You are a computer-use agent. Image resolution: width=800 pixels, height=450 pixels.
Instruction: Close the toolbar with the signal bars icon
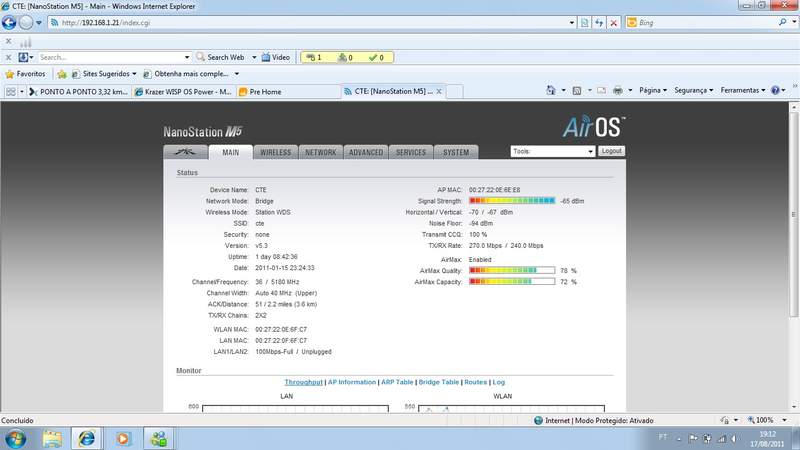(8, 41)
